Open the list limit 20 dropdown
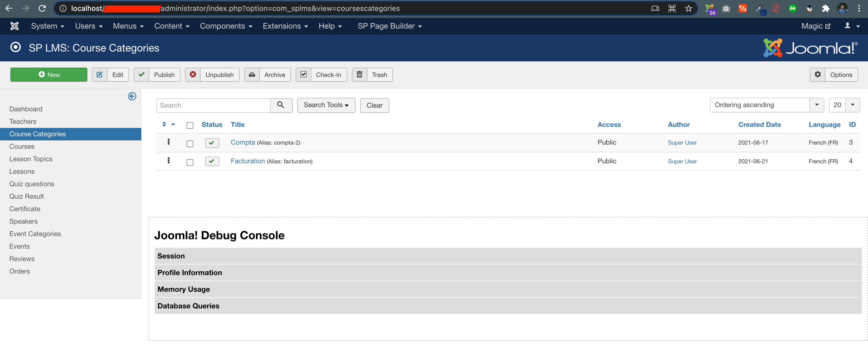868x350 pixels. [x=844, y=105]
